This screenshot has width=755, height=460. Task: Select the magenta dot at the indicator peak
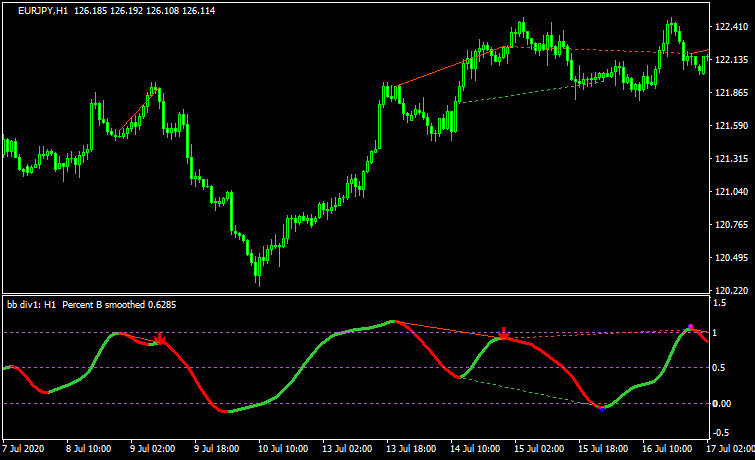pyautogui.click(x=690, y=327)
